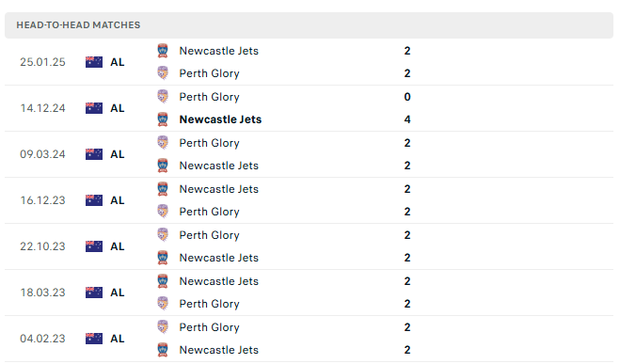Select the AL league label beside 22.10.23
Viewport: 620px width, 364px height.
(117, 246)
